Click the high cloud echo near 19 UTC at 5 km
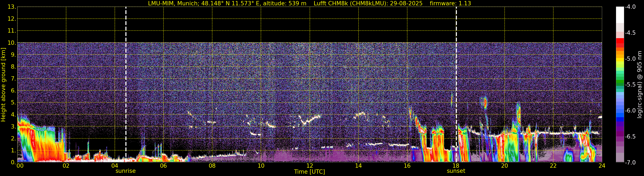 [485, 103]
